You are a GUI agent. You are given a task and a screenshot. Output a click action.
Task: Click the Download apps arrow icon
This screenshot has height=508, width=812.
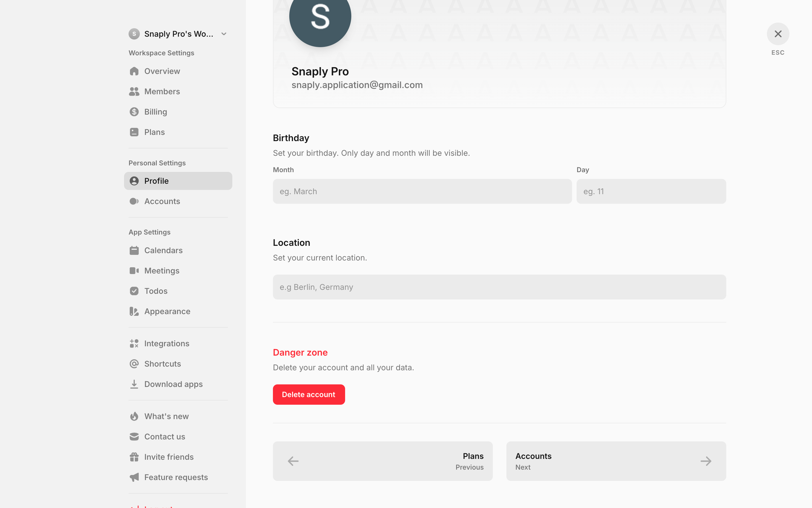[134, 384]
